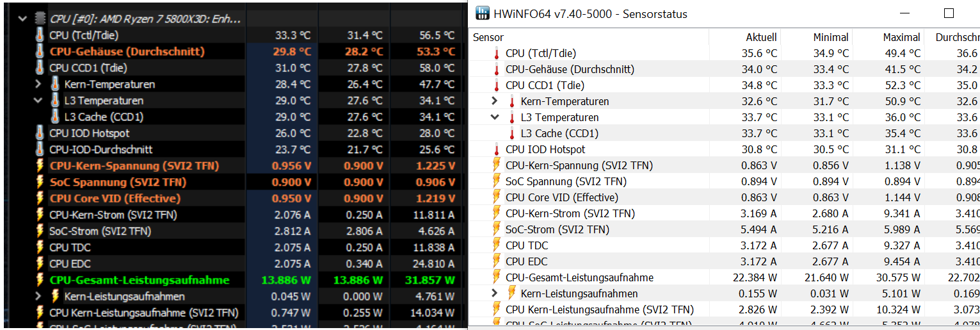Click the HWiNFO64 app icon in title bar
980x330 pixels.
[483, 13]
